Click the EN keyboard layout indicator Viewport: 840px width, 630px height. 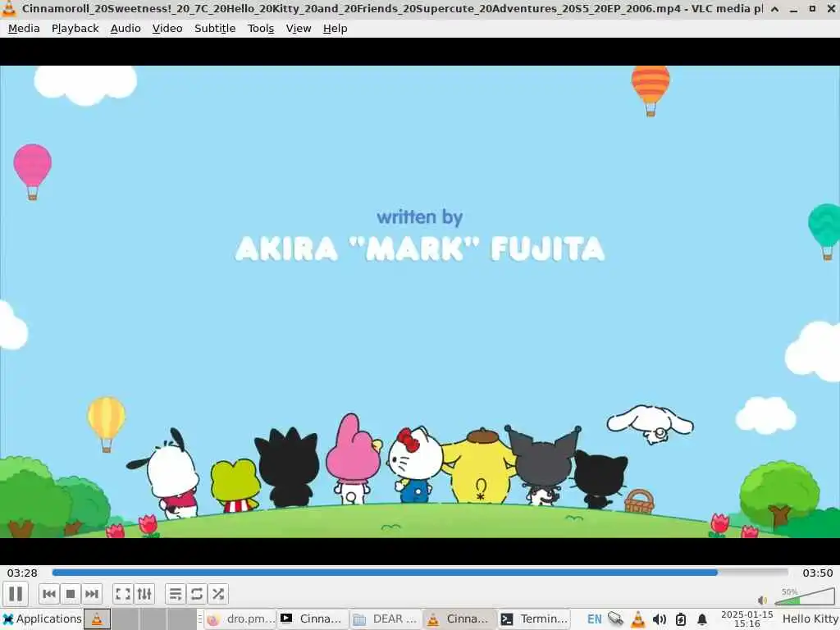tap(595, 619)
